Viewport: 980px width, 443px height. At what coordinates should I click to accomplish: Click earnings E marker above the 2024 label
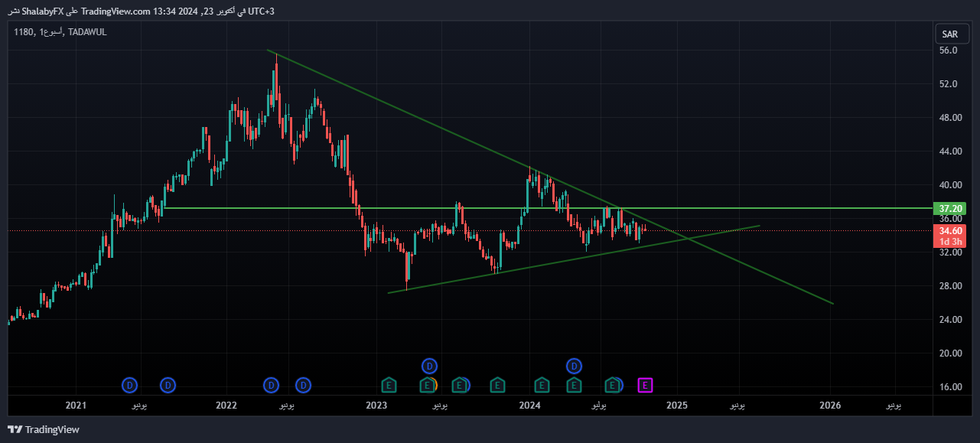[542, 385]
